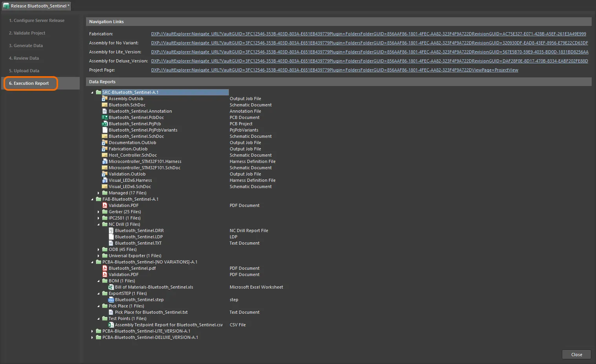
Task: Go to step 1. Configure Server Release
Action: (37, 20)
